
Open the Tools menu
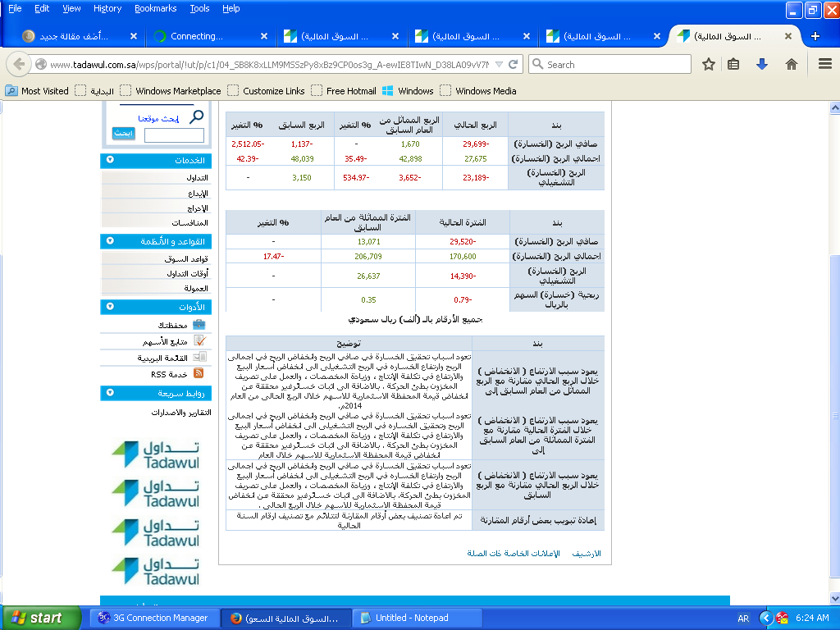199,8
